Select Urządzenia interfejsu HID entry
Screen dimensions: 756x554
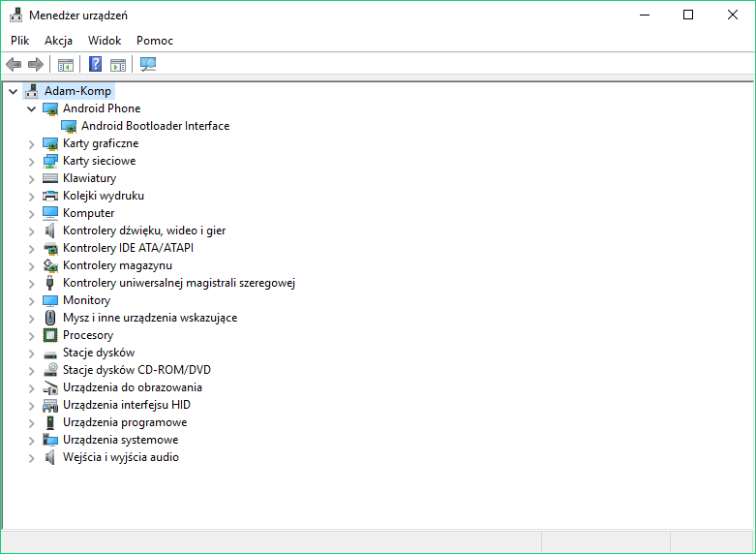pyautogui.click(x=126, y=405)
